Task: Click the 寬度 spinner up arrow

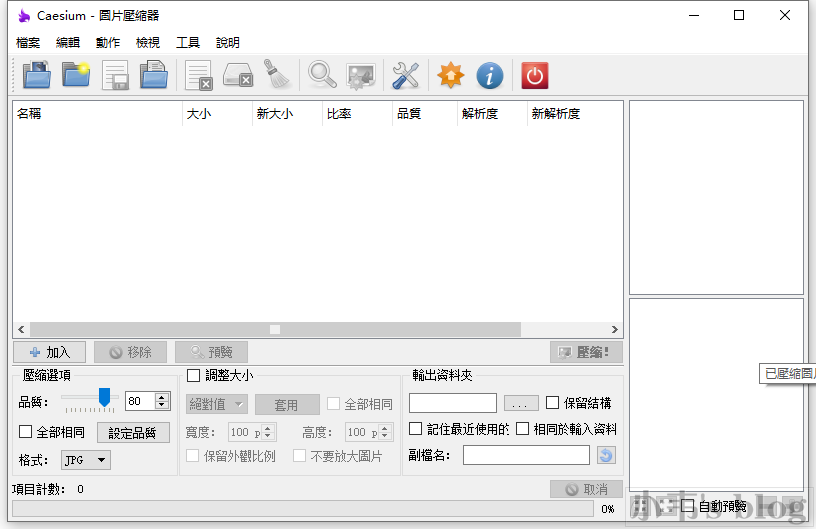Action: [267, 428]
